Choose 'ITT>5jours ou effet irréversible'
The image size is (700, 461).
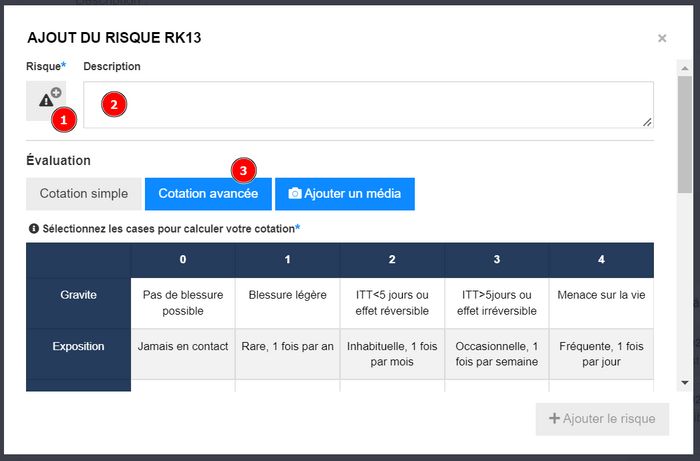(496, 303)
